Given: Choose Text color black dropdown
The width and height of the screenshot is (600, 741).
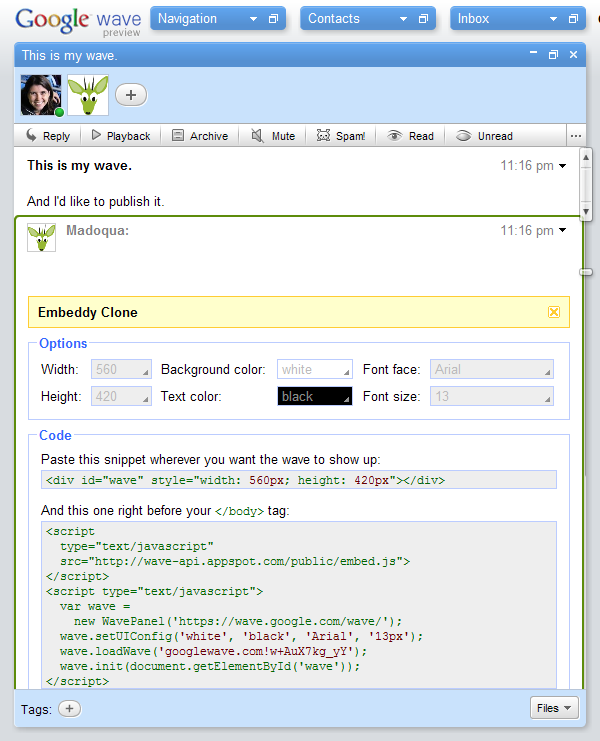Looking at the screenshot, I should (x=315, y=396).
